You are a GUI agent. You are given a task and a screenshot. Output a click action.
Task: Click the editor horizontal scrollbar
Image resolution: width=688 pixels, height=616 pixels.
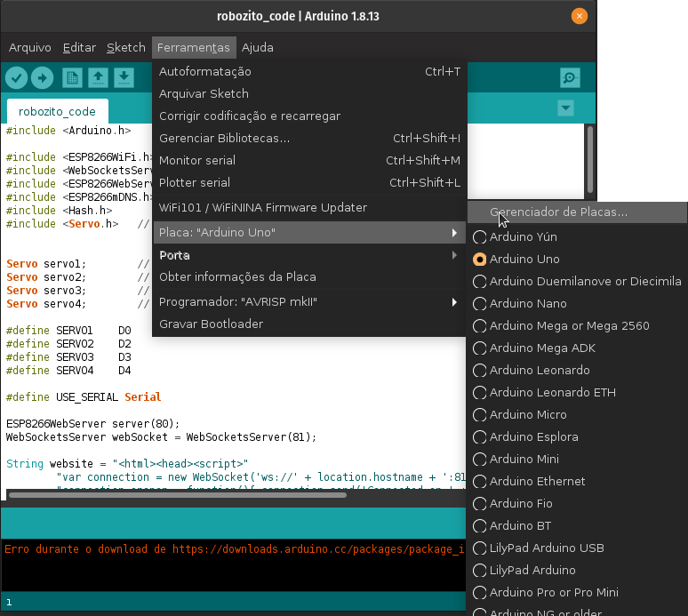click(x=177, y=495)
